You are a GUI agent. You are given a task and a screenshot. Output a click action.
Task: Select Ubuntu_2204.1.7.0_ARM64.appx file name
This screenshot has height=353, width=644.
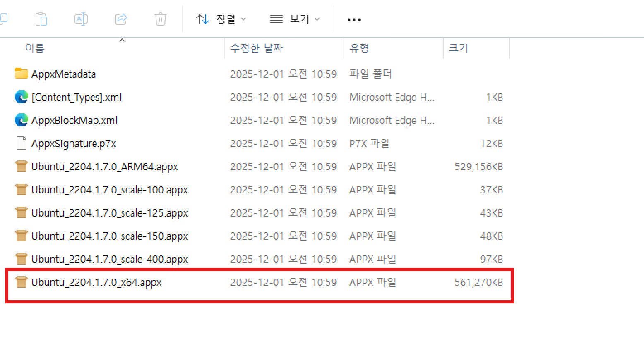point(105,167)
